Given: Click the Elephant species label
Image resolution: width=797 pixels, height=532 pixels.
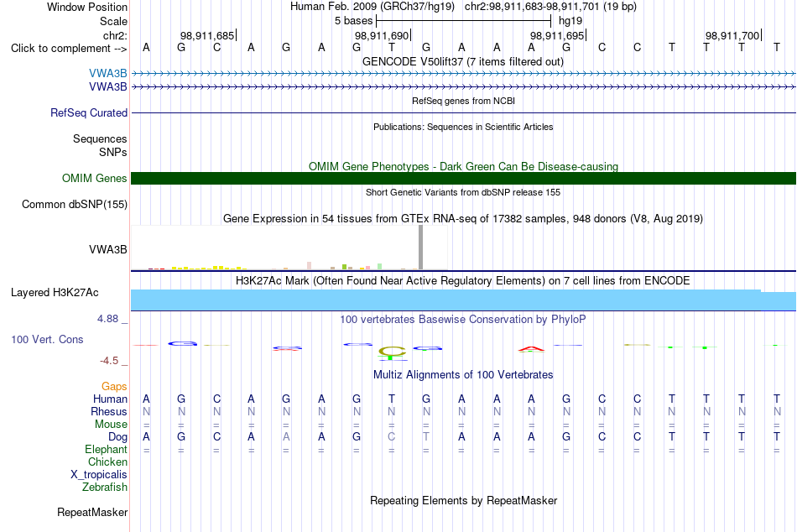Looking at the screenshot, I should pyautogui.click(x=106, y=450).
